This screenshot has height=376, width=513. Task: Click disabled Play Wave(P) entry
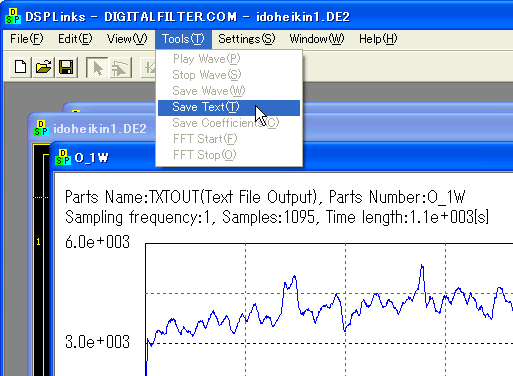[229, 59]
